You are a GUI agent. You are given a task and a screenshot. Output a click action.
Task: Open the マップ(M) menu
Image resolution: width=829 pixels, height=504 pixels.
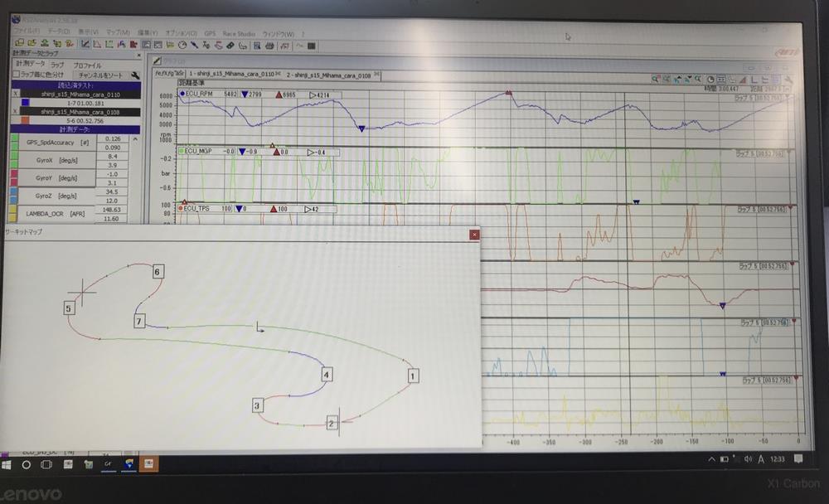pos(118,33)
